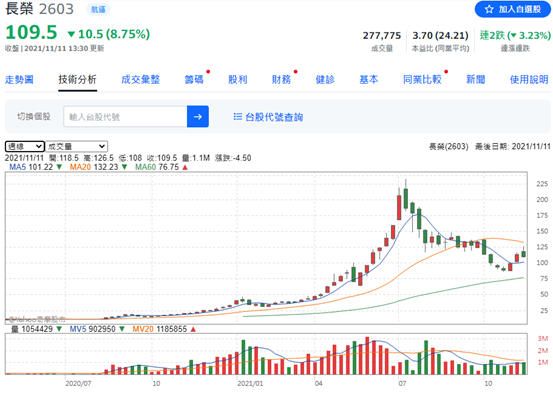Viewport: 553px width, 397px height.
Task: Click the 2021/01 time axis label
Action: tap(250, 383)
